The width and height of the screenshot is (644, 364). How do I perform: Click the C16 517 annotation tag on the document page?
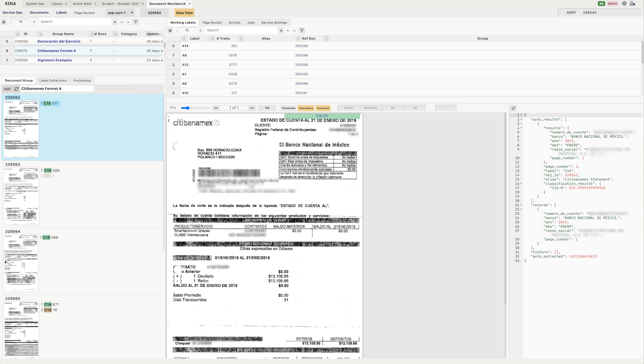322,116
